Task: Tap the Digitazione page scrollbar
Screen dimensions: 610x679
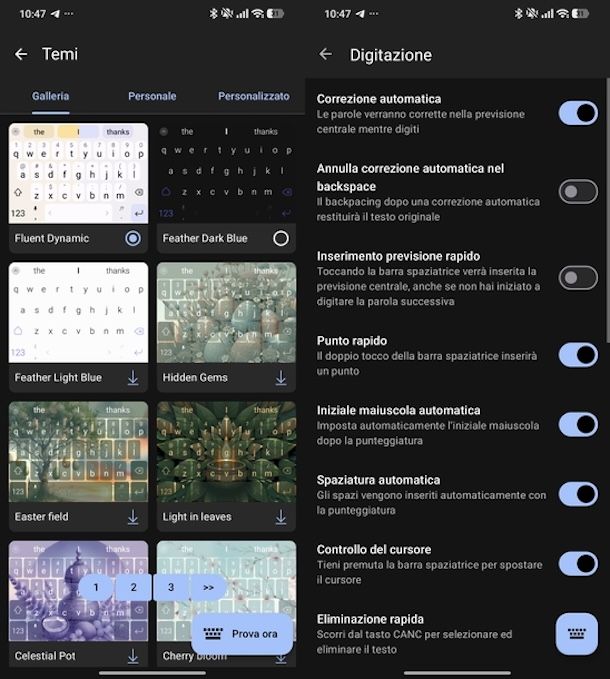Action: click(x=608, y=211)
